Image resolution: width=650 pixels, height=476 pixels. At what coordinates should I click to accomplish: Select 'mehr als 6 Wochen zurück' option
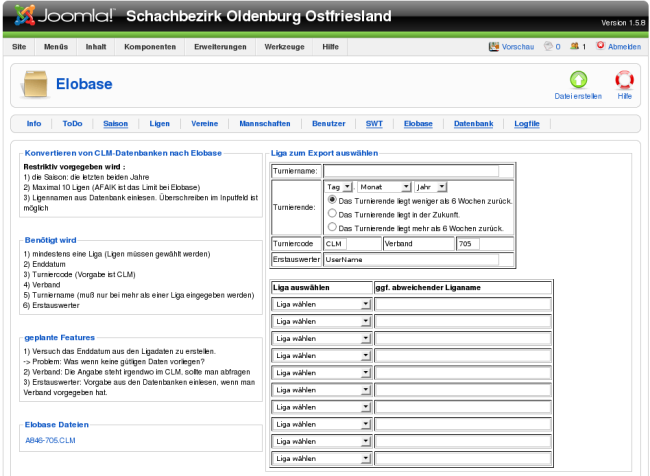point(333,227)
